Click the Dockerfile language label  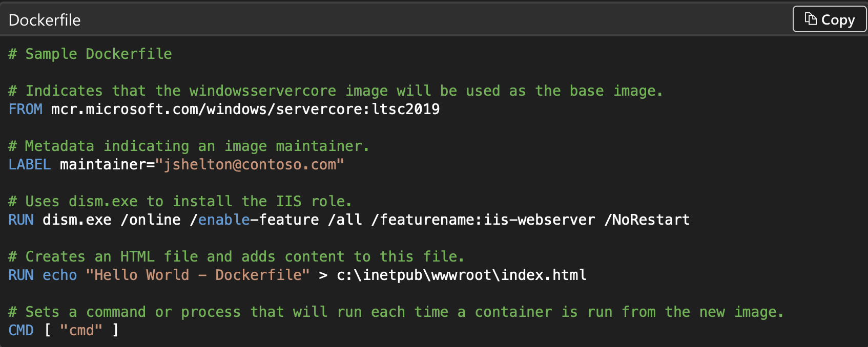[45, 20]
